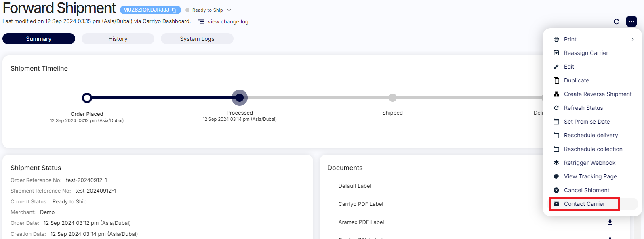
Task: Open the three-dot more actions menu
Action: click(631, 21)
